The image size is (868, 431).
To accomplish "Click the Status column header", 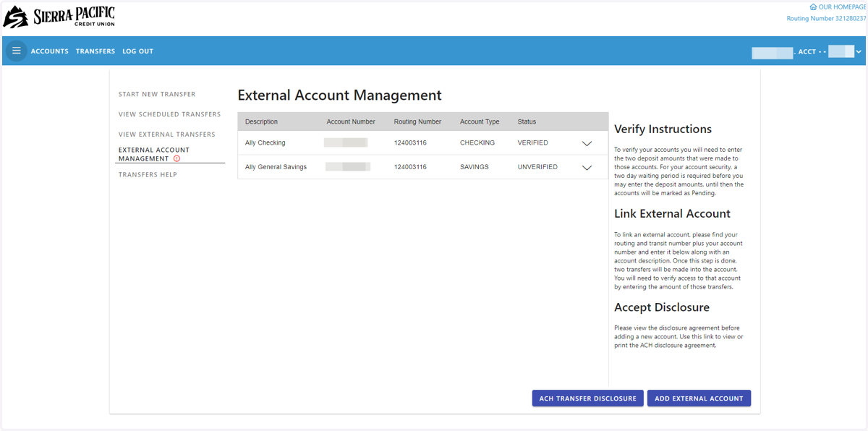I will (x=527, y=121).
